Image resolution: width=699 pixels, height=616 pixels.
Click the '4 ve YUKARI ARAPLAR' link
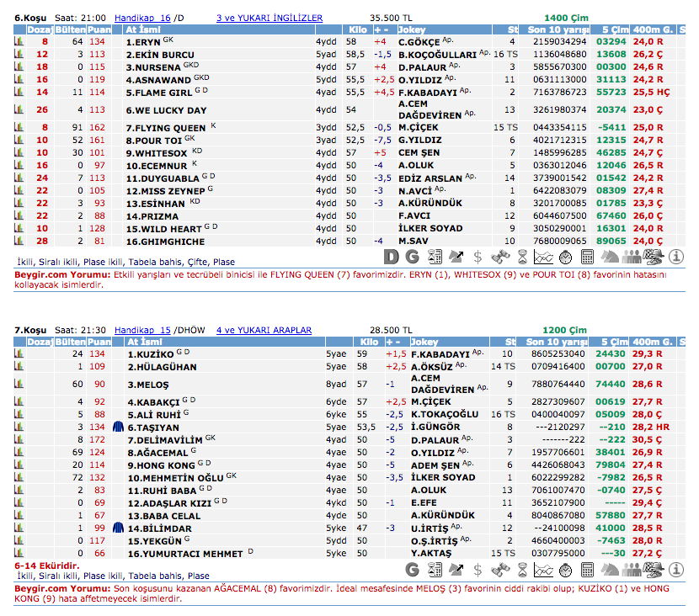pos(264,330)
